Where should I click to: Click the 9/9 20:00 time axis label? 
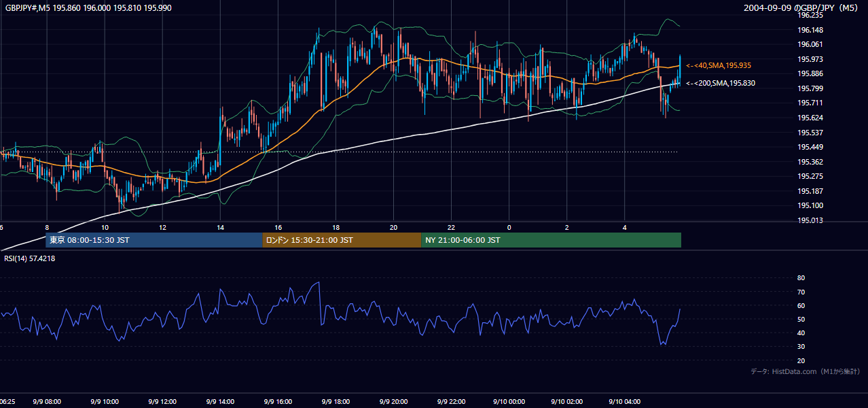point(393,402)
